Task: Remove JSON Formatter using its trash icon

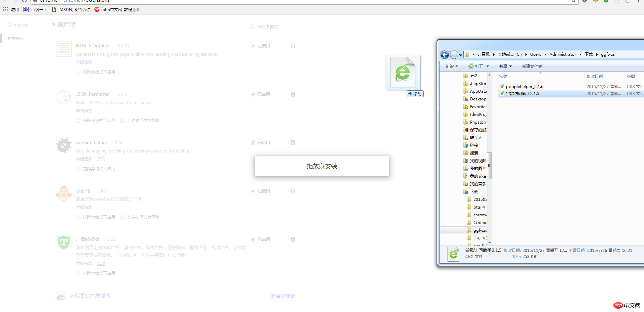Action: (293, 94)
